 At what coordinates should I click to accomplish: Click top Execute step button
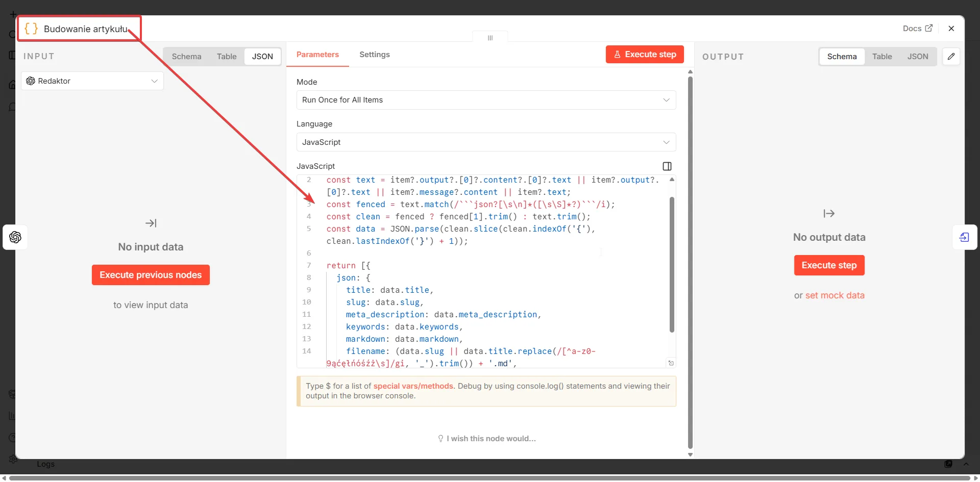point(645,55)
